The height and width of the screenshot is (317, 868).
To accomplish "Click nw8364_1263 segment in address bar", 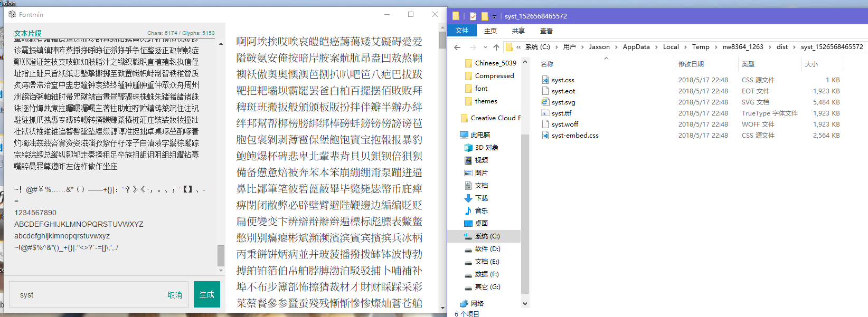I will coord(743,47).
